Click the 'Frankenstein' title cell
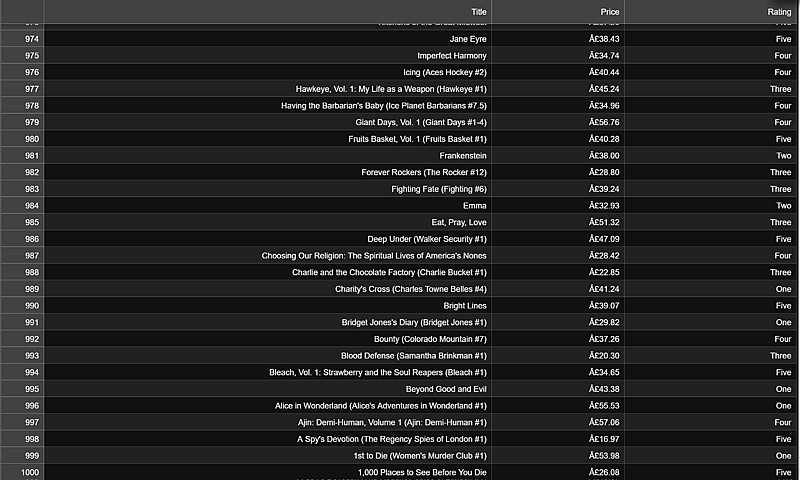800x480 pixels. click(x=267, y=156)
